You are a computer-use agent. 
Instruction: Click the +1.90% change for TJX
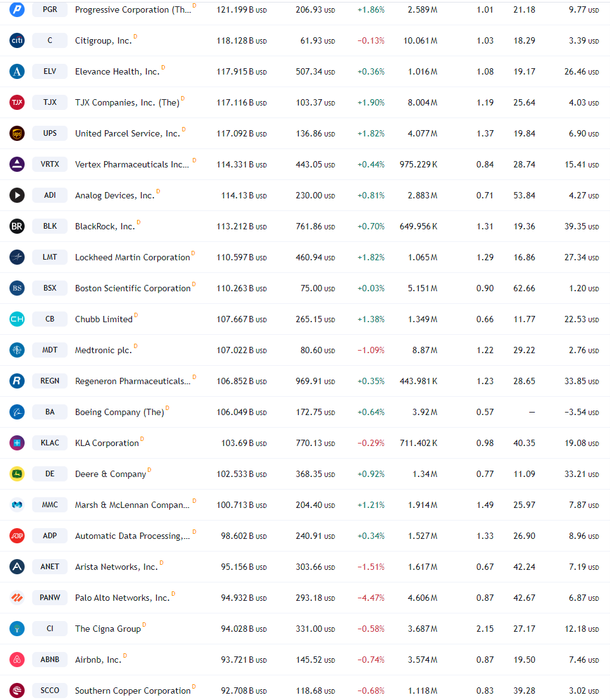pyautogui.click(x=371, y=103)
